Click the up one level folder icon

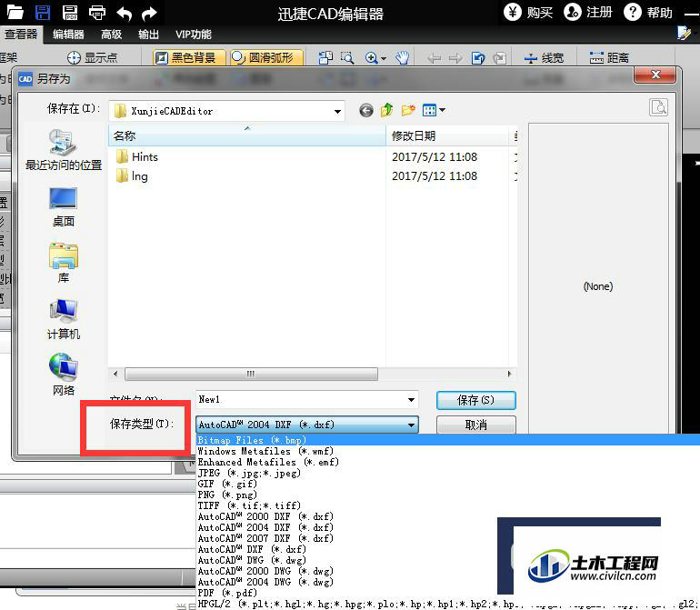[386, 110]
